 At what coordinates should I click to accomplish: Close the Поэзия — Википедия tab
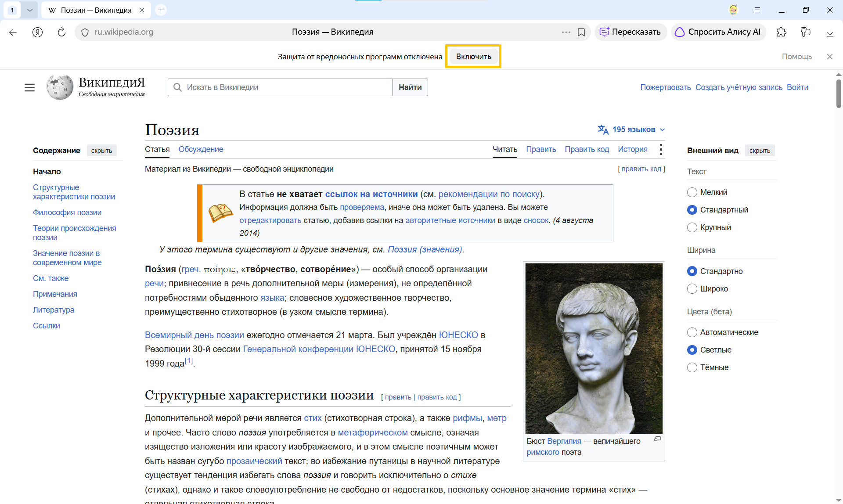(x=142, y=10)
